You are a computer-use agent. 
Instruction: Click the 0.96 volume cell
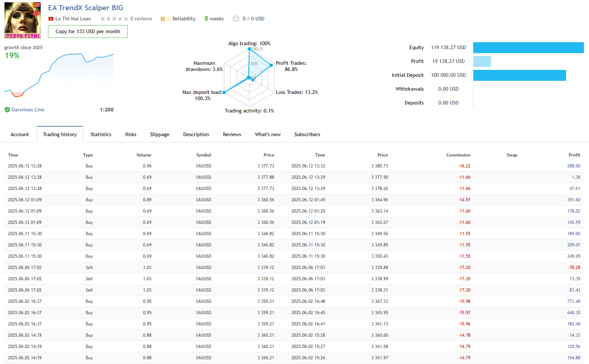click(147, 166)
